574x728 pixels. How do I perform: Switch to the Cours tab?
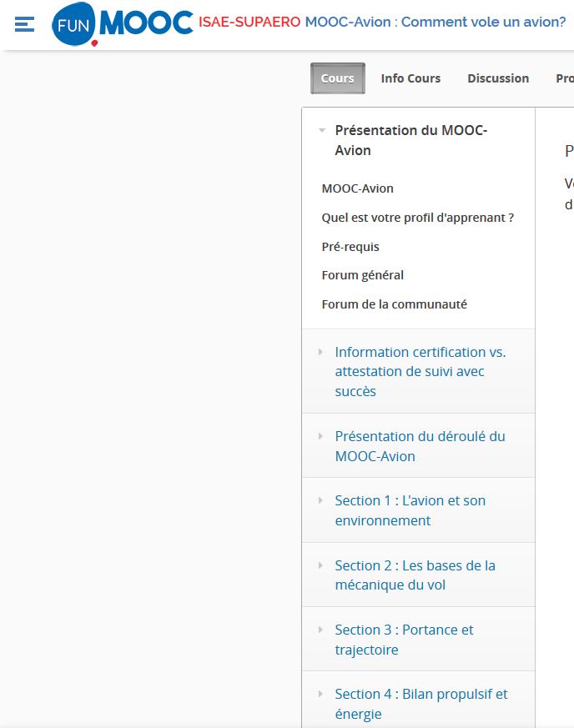(x=337, y=78)
